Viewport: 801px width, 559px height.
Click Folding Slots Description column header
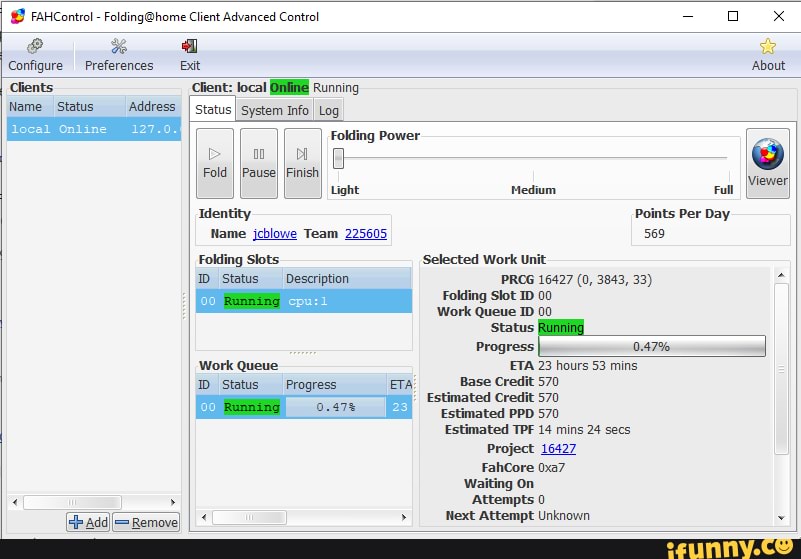click(347, 278)
